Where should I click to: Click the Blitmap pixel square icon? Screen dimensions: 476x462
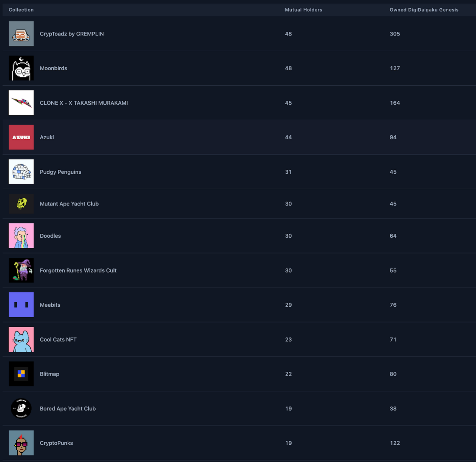click(21, 374)
